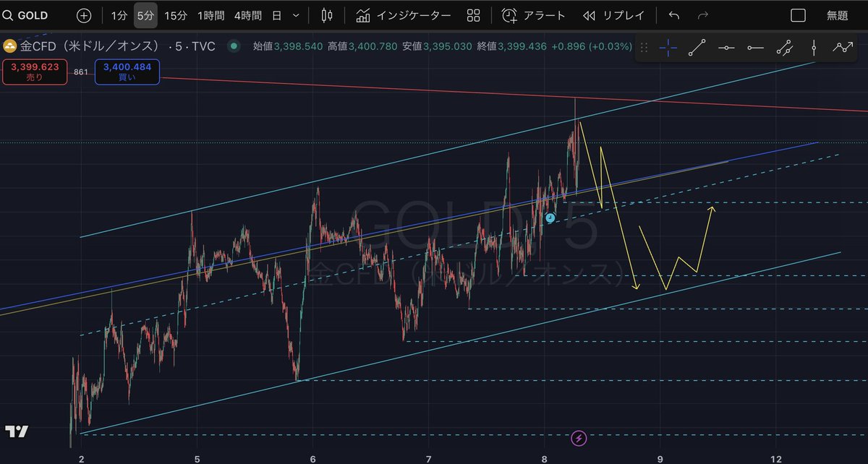This screenshot has height=464, width=868.
Task: Switch to the 1分 timeframe
Action: tap(119, 15)
